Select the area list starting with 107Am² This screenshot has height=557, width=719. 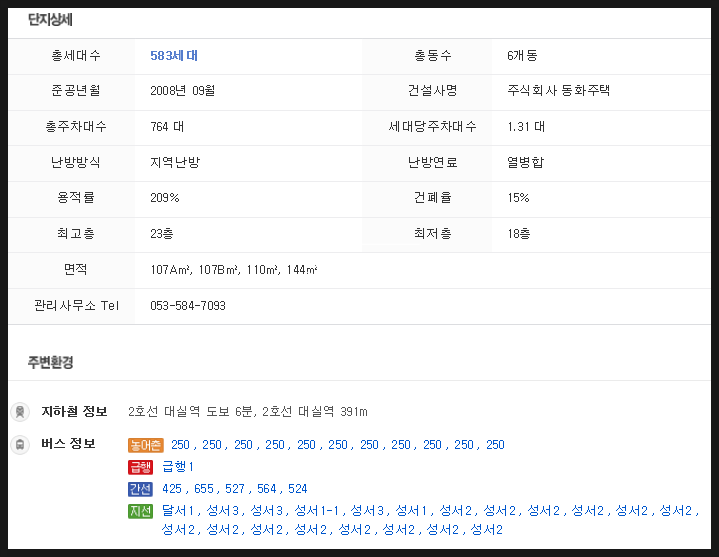click(234, 269)
